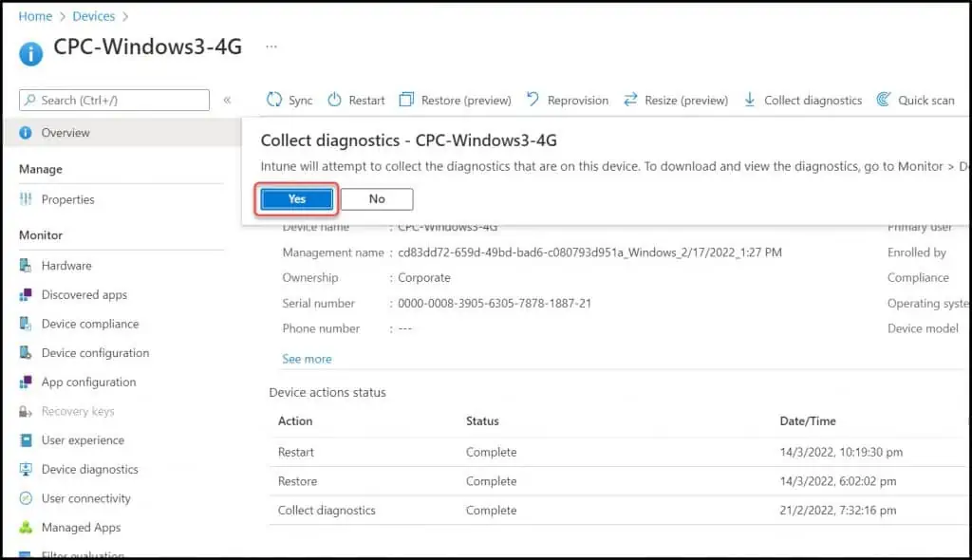Click the Enrolled by label
972x560 pixels.
(x=917, y=252)
